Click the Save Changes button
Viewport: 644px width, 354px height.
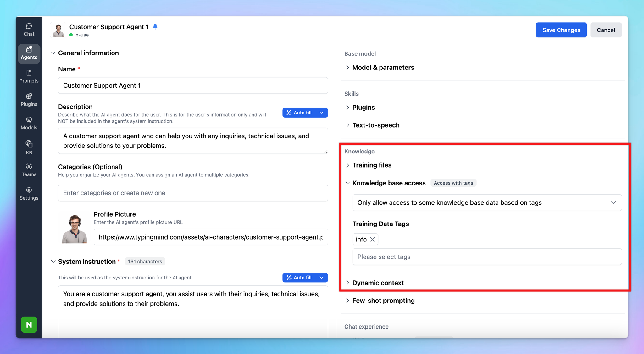[x=561, y=30]
